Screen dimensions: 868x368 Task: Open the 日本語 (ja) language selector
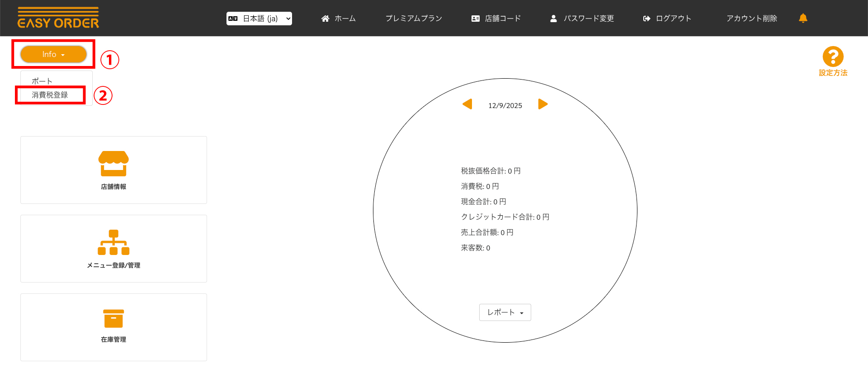[259, 19]
